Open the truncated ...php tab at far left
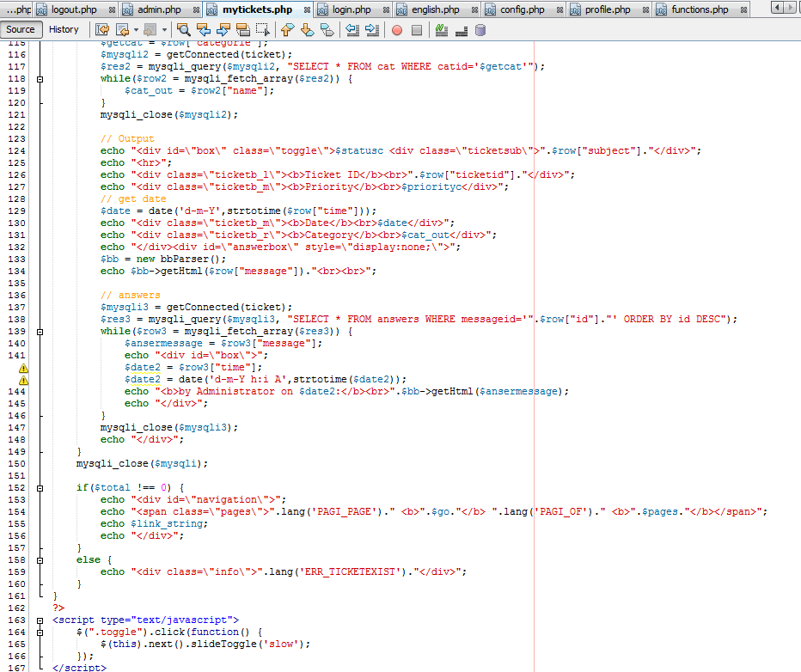 point(16,9)
